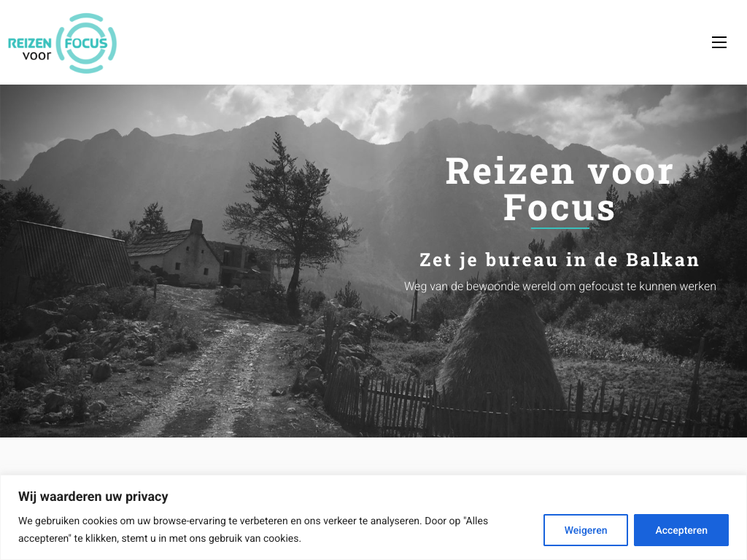Click the stone farmhouse in the hero photo
The height and width of the screenshot is (560, 747).
click(175, 254)
